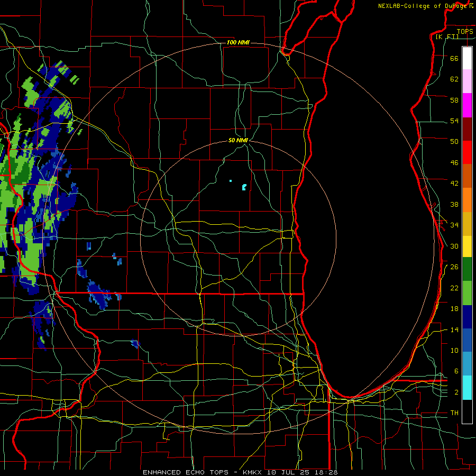Click the 38 value on scale
This screenshot has height=476, width=476.
(454, 204)
